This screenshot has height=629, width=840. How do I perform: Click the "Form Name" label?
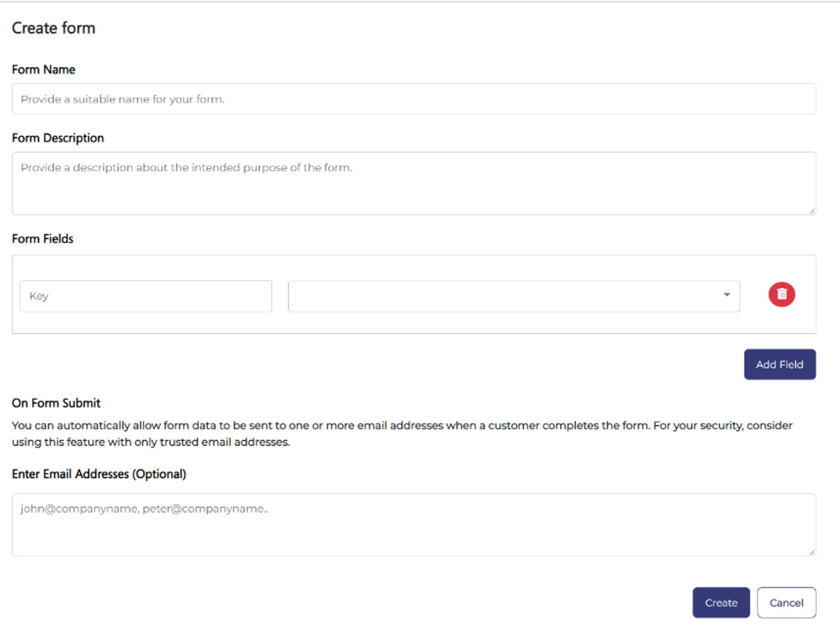click(x=44, y=70)
